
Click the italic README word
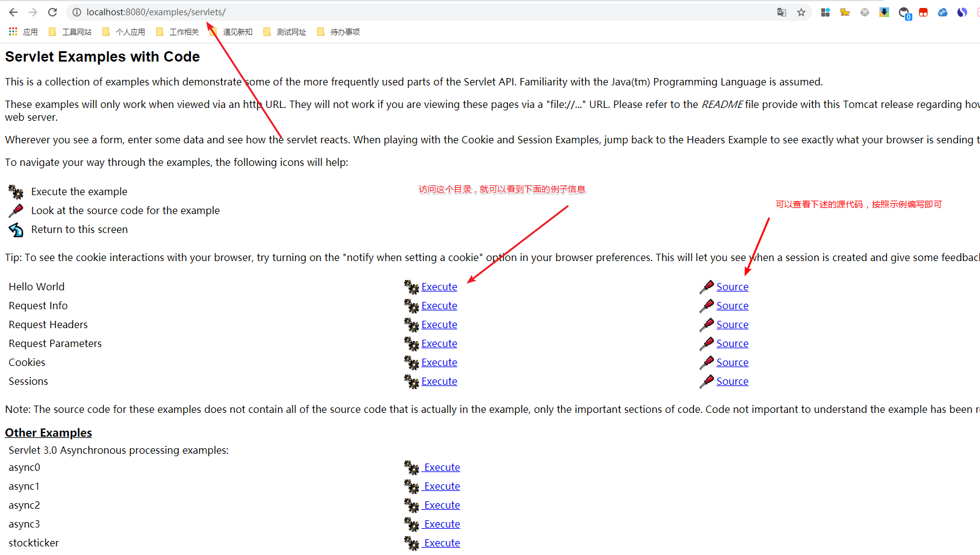coord(722,104)
